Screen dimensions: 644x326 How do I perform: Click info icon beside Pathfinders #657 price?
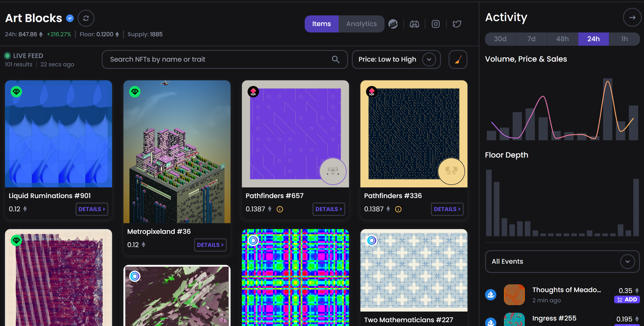click(280, 209)
